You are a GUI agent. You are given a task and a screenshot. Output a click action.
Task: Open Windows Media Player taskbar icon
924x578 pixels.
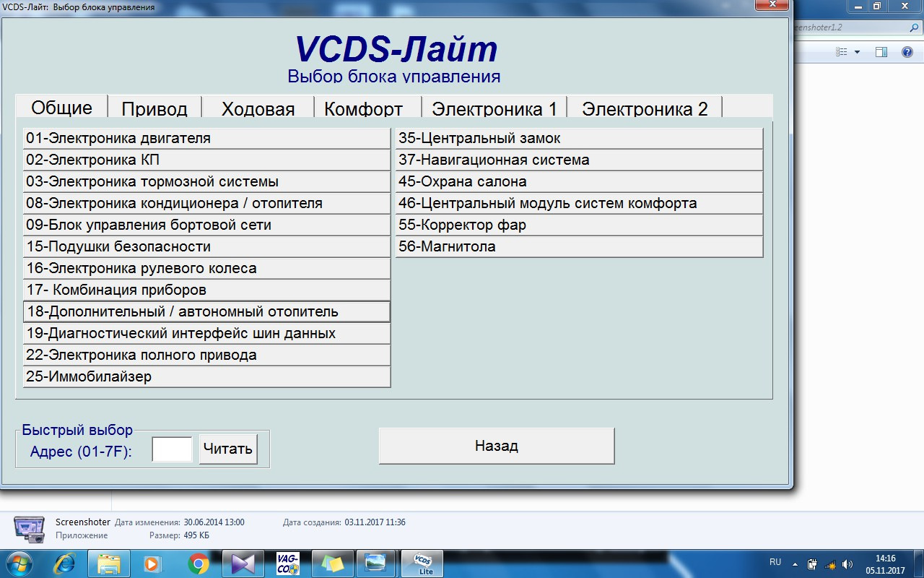(152, 563)
